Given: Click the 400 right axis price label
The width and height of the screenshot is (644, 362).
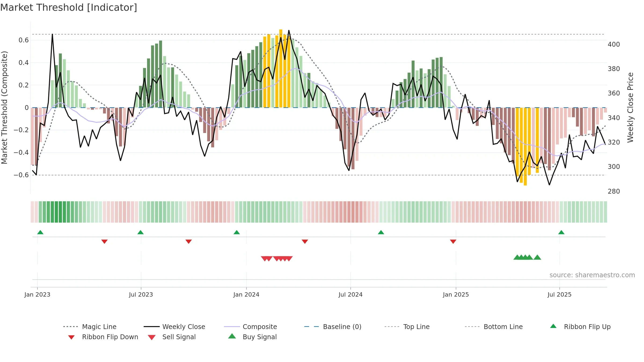Looking at the screenshot, I should click(614, 45).
